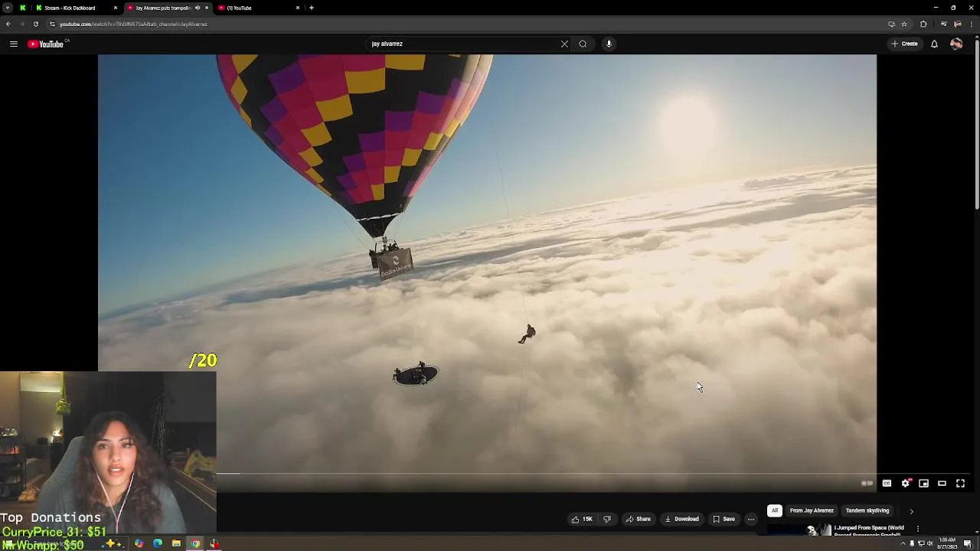This screenshot has width=980, height=551.
Task: Open the tab search dropdown
Action: [x=8, y=8]
